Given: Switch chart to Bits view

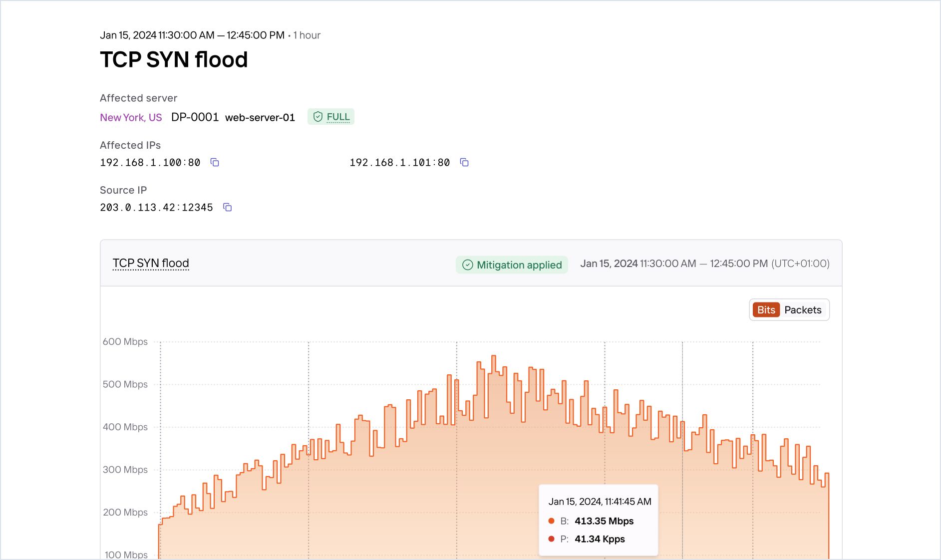Looking at the screenshot, I should point(766,310).
